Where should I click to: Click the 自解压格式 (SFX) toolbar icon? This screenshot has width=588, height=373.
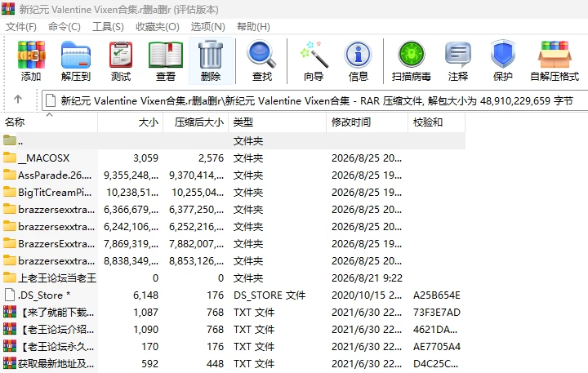(555, 56)
